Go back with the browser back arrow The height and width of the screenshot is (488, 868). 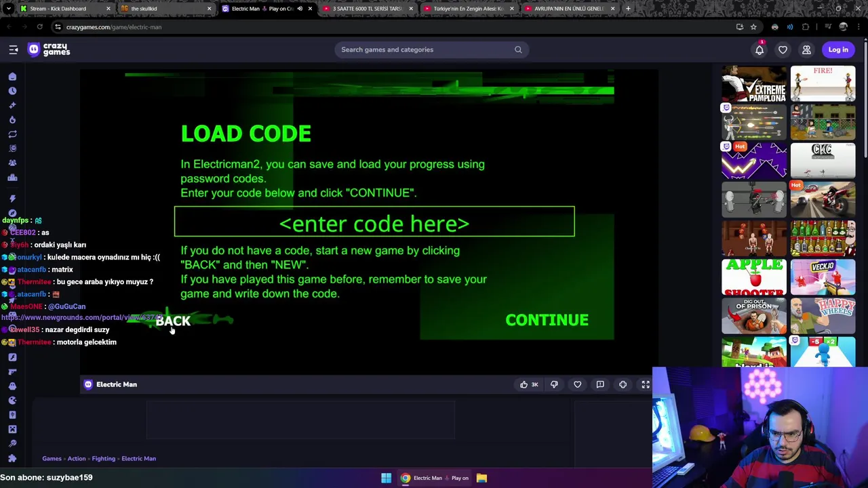[x=9, y=27]
